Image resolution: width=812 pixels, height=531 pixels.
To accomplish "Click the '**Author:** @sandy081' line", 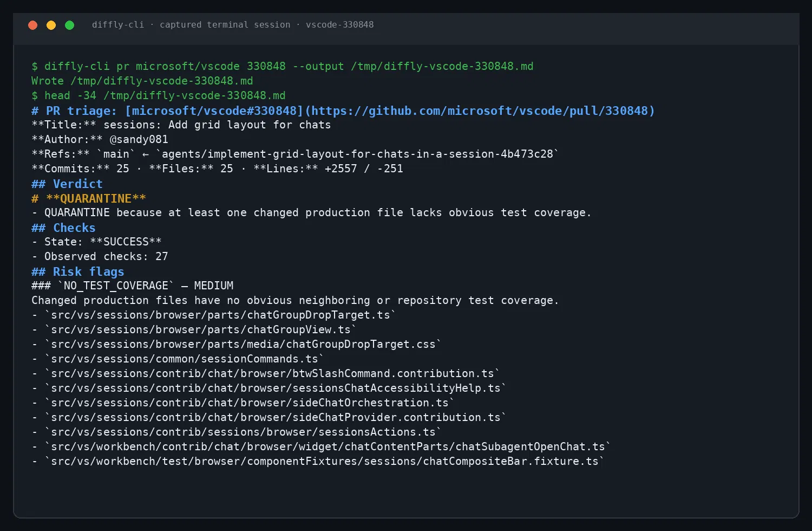I will pyautogui.click(x=100, y=139).
